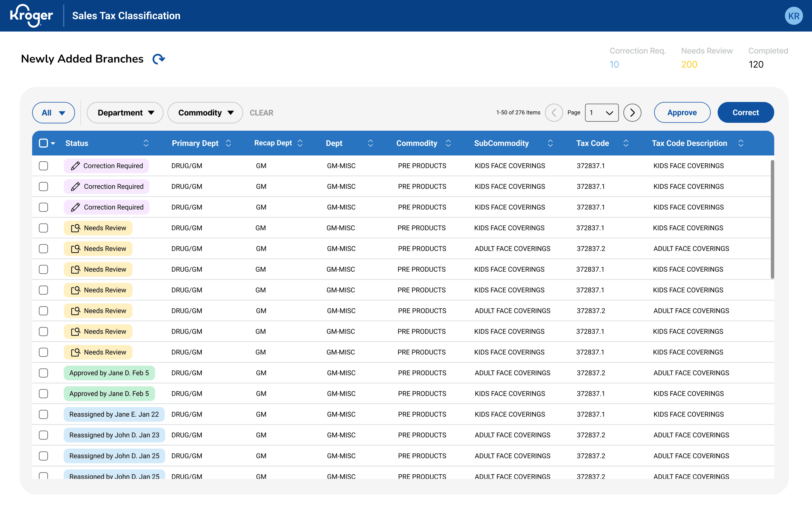812x507 pixels.
Task: Select the first Approved by Jane D. row checkbox
Action: click(43, 373)
